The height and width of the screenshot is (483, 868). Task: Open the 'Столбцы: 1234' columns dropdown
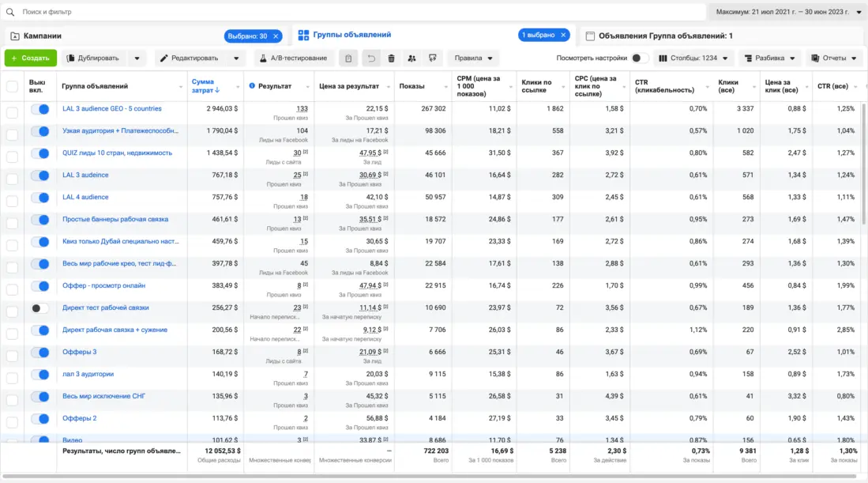pyautogui.click(x=693, y=58)
